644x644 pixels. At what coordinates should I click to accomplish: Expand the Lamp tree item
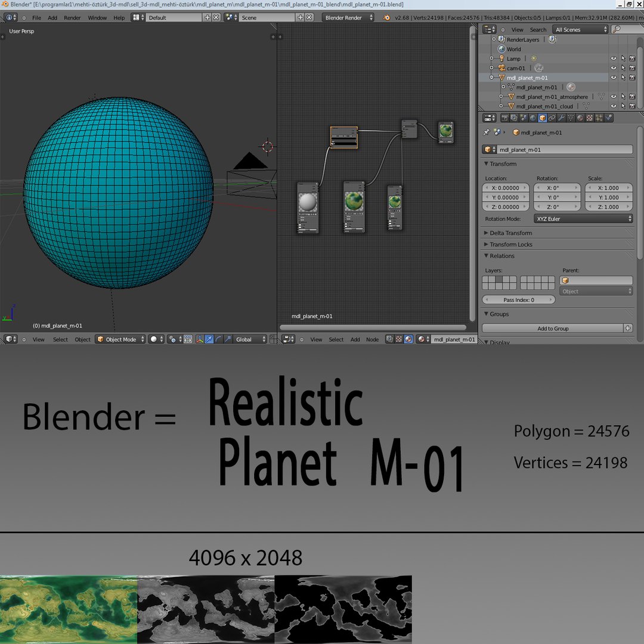(x=491, y=58)
